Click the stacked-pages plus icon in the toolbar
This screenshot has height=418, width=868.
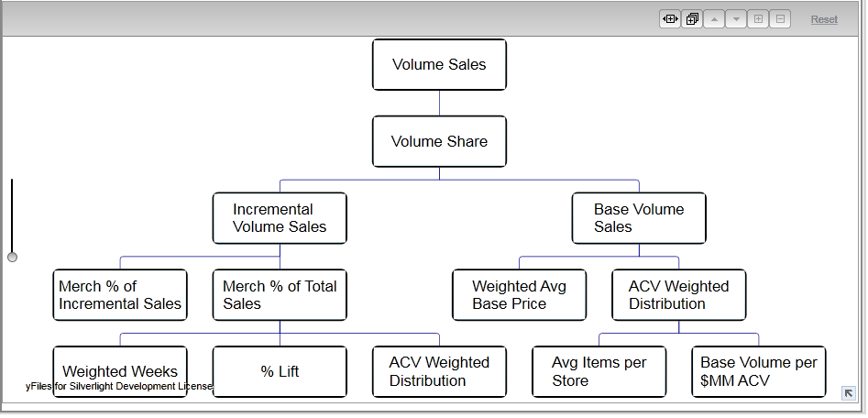(692, 19)
